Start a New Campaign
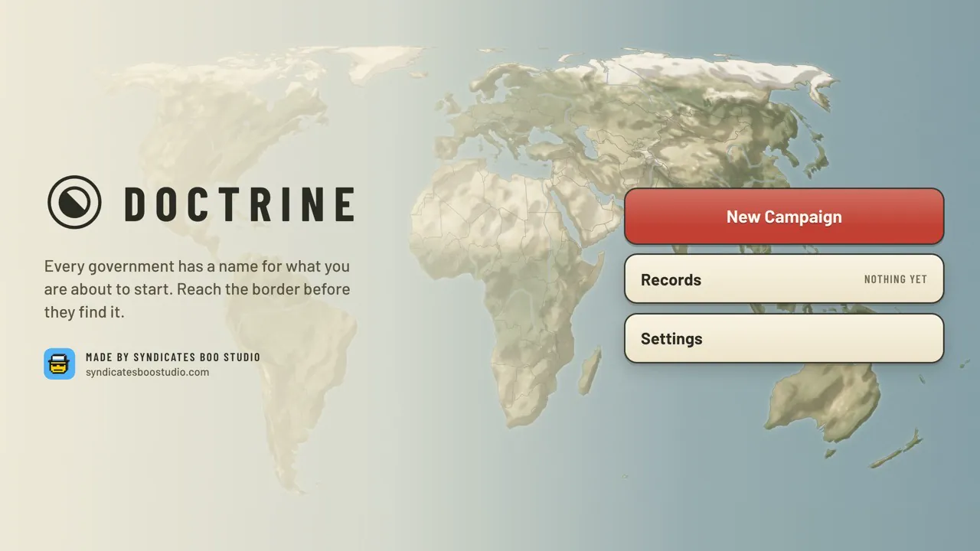980x551 pixels. pos(784,217)
